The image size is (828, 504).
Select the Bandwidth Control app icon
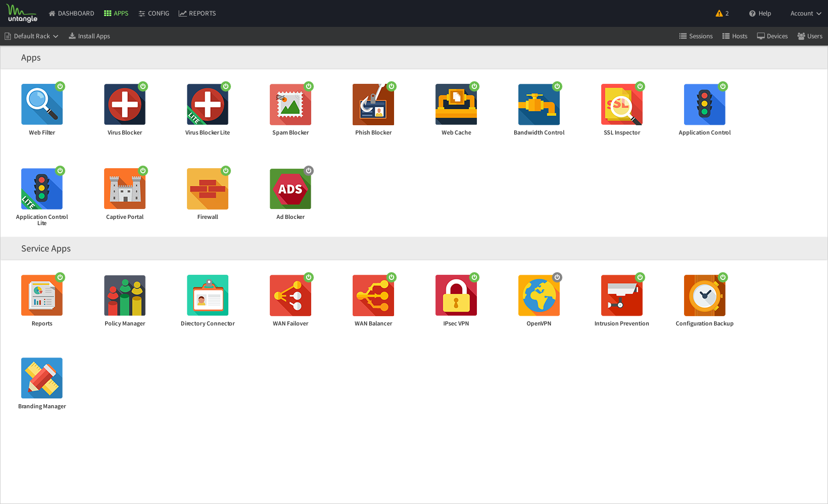pyautogui.click(x=539, y=105)
